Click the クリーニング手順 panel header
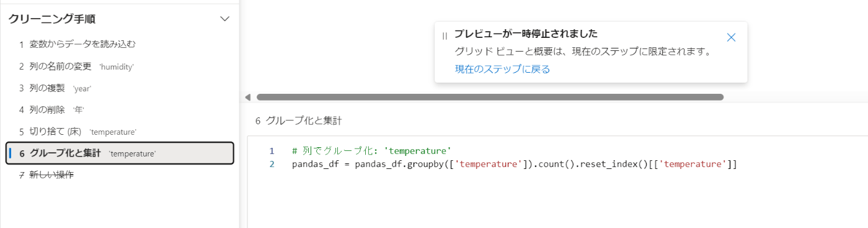 tap(52, 19)
